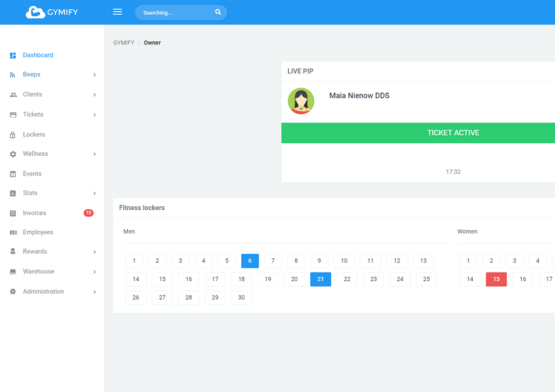The image size is (555, 392).
Task: Open the Invoices menu item
Action: pos(52,213)
